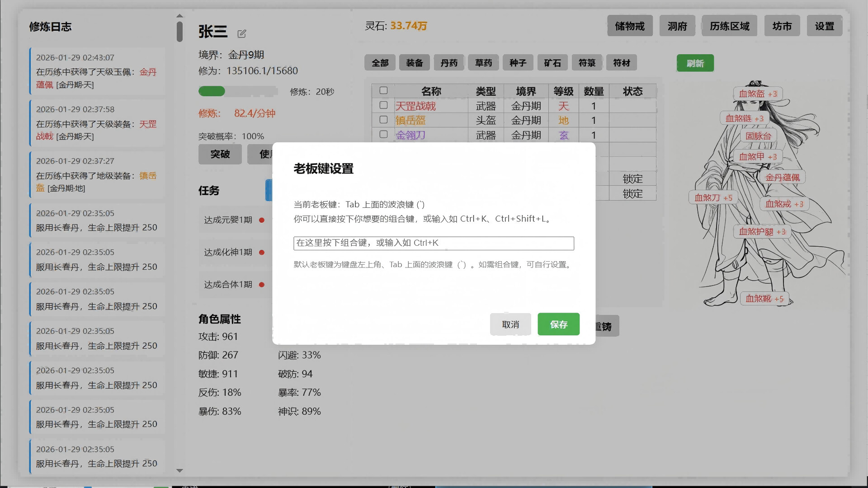
Task: Click the down arrow of the panel scrollbar
Action: pyautogui.click(x=180, y=470)
